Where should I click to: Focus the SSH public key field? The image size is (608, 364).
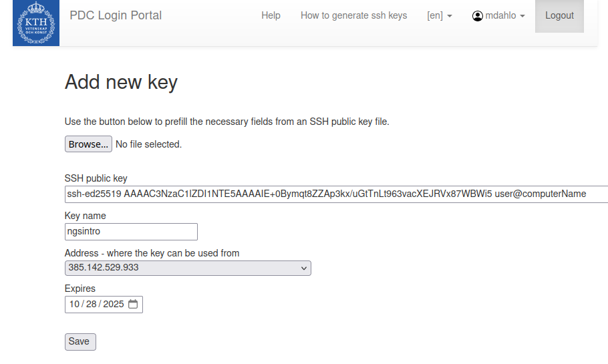coord(334,194)
